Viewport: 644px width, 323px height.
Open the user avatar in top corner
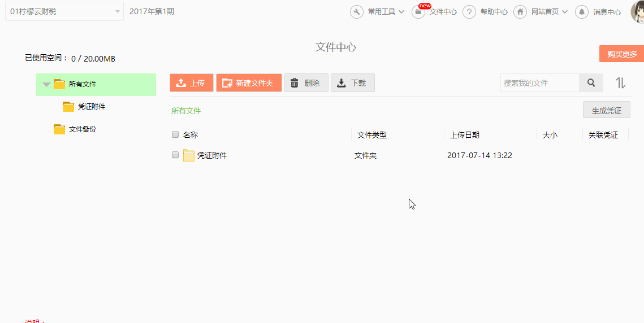coord(637,12)
